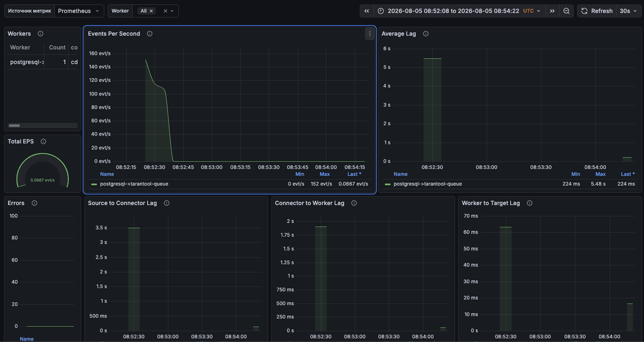Open Events Per Second panel menu dots
Viewport: 644px width, 342px height.
tap(370, 34)
